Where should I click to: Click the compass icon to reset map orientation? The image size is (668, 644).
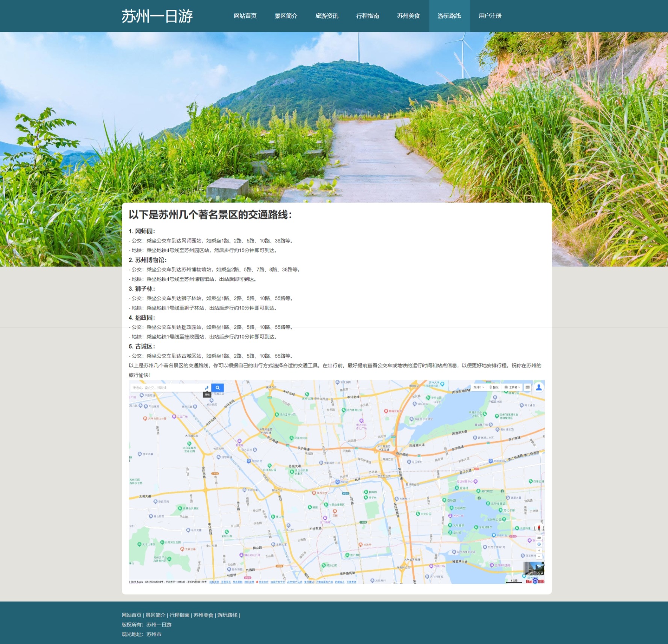pos(539,529)
